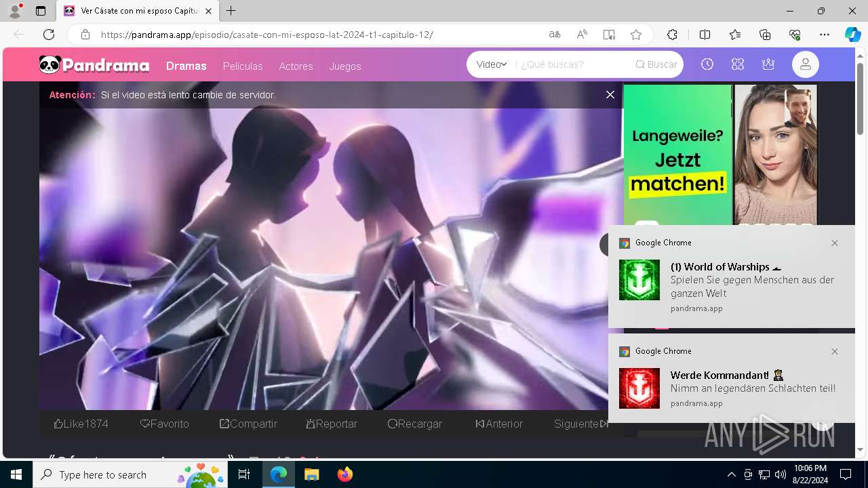Screen dimensions: 868x488
Task: Click the address bar URL
Action: [x=267, y=35]
